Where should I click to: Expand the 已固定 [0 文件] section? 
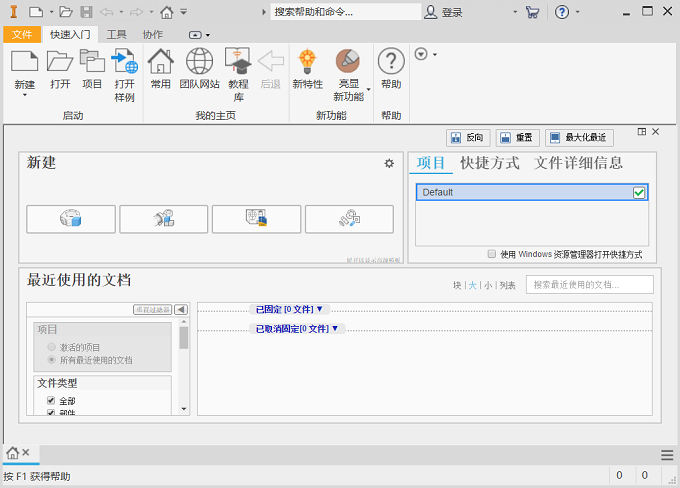pos(289,309)
